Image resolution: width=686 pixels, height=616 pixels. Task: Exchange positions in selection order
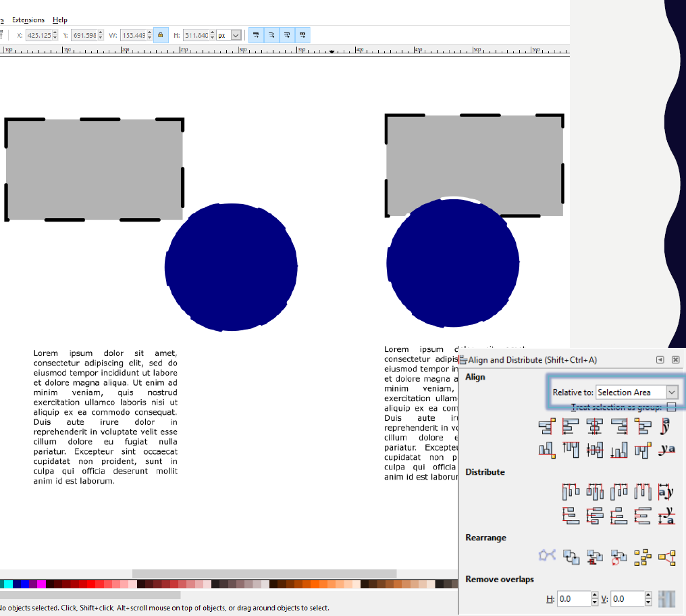pos(571,557)
